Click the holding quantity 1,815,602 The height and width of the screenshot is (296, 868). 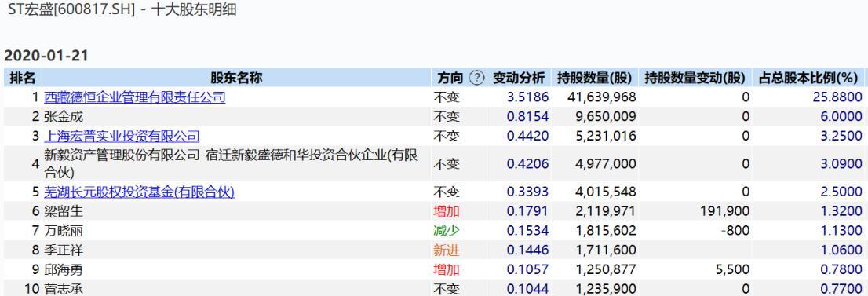pyautogui.click(x=606, y=231)
